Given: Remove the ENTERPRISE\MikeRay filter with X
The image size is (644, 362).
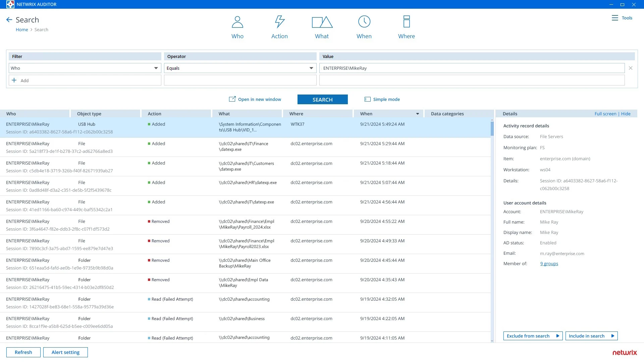Looking at the screenshot, I should pyautogui.click(x=631, y=68).
